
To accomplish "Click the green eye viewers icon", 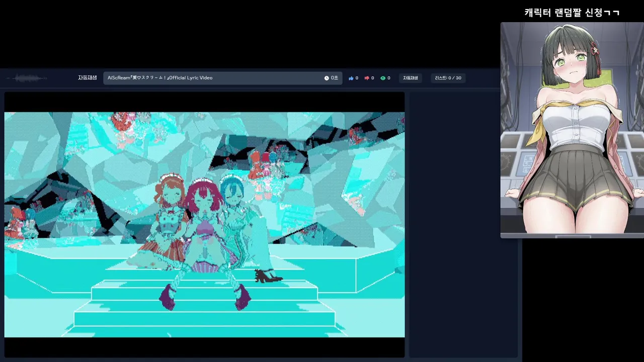I will pyautogui.click(x=383, y=78).
